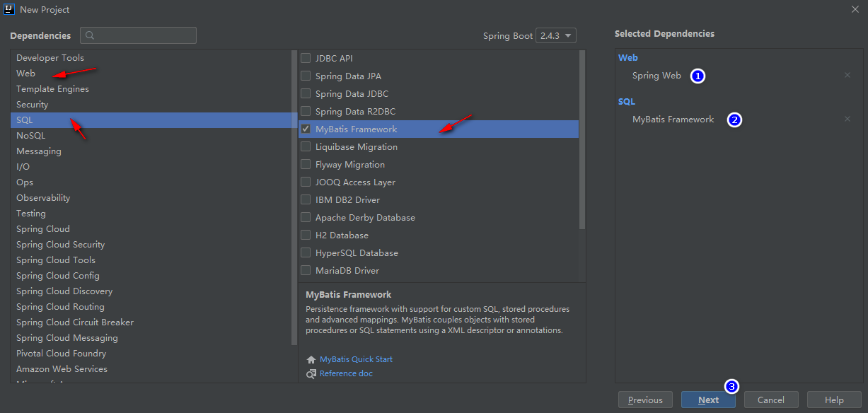Tick the JOOQ Access Layer checkbox
The height and width of the screenshot is (413, 868).
[306, 182]
